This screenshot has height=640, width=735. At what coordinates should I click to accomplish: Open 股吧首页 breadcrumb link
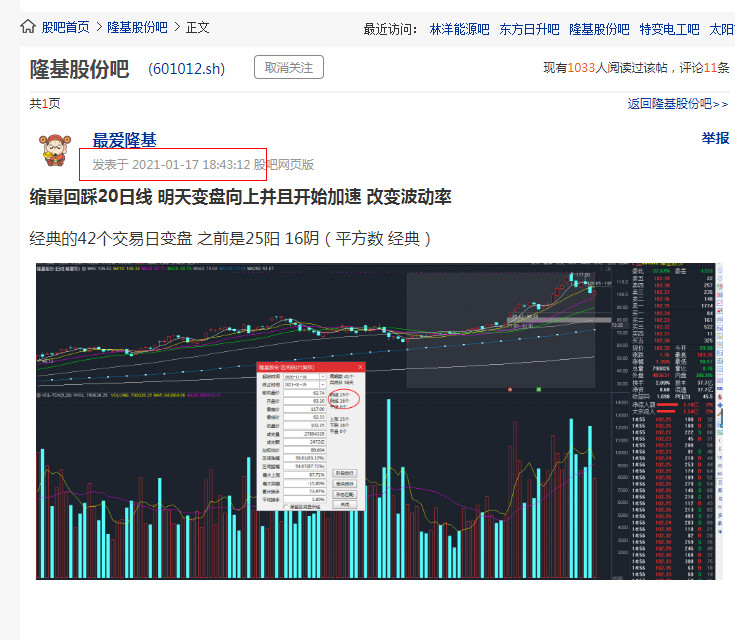(x=66, y=27)
